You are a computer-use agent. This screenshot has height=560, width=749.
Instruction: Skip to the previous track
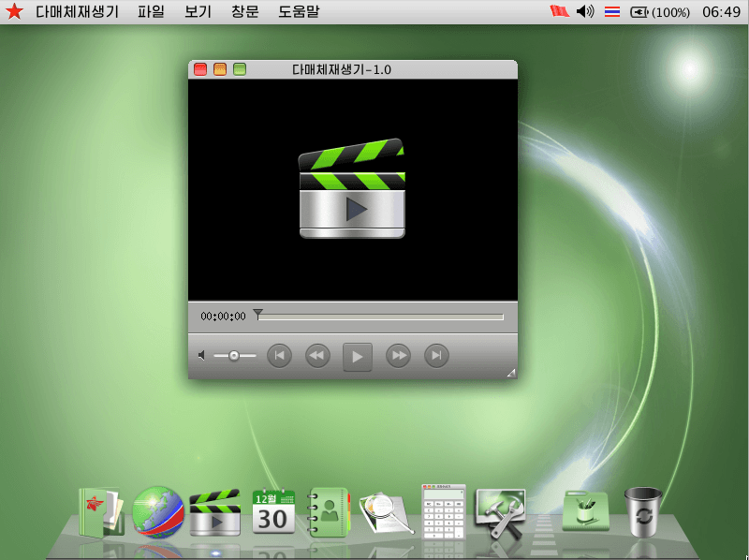pyautogui.click(x=279, y=356)
